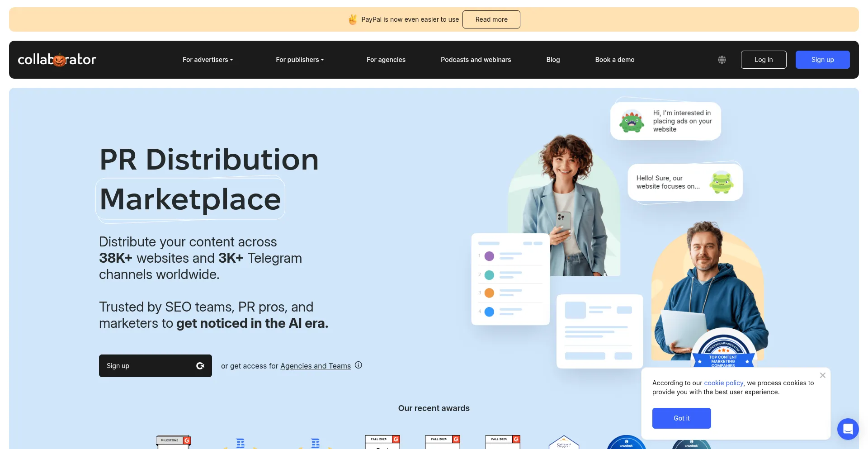Expand the For advertisers dropdown

pyautogui.click(x=208, y=60)
